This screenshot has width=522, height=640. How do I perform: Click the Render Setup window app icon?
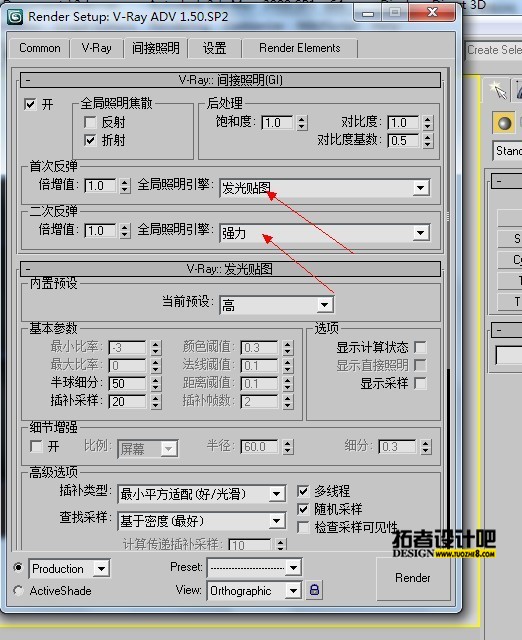click(16, 16)
